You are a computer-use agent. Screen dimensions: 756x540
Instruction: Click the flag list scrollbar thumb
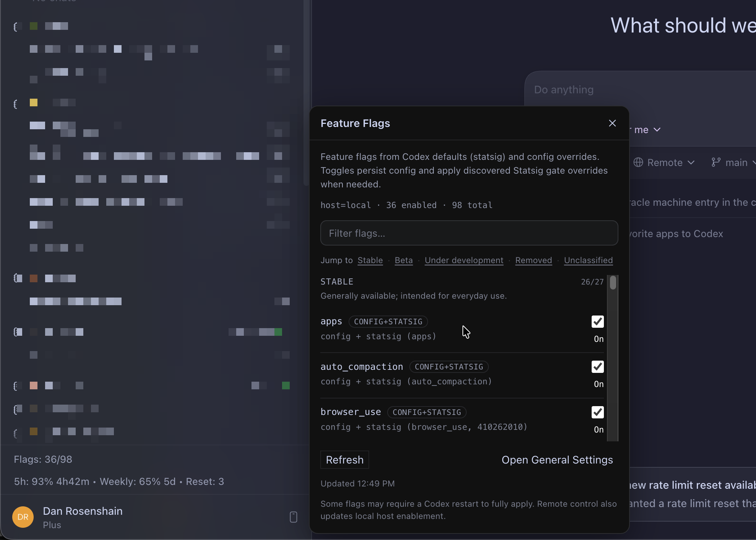[x=613, y=283]
